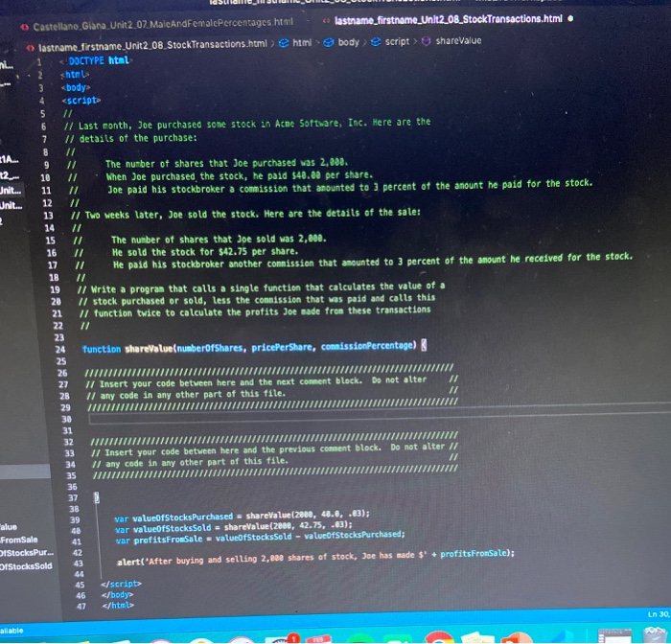
Task: Click the closing </body> tag on line 46
Action: [x=118, y=595]
